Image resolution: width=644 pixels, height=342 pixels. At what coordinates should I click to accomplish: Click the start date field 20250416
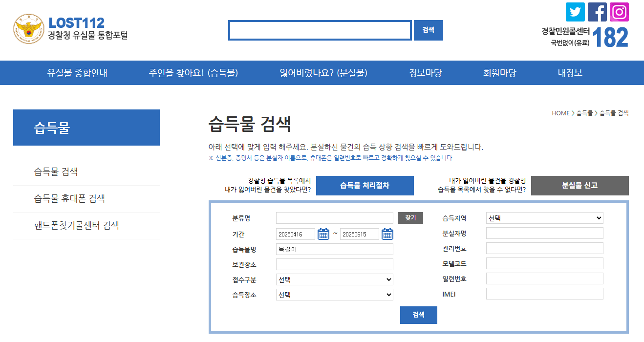296,234
